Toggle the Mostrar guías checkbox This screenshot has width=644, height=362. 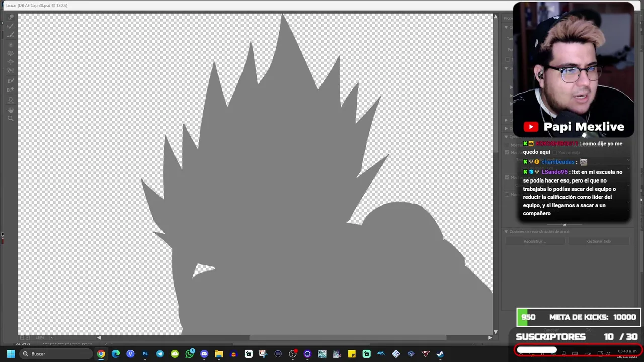pos(507,145)
